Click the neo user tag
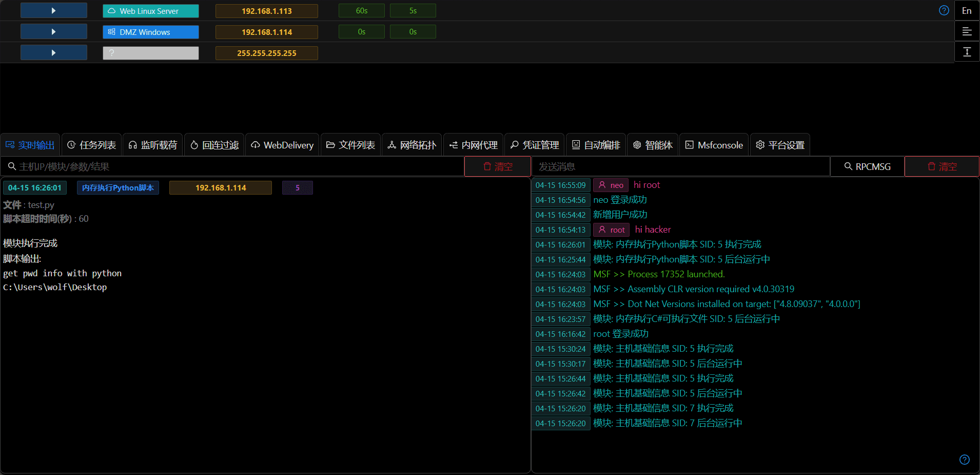Screen dimensions: 980x475 coord(611,185)
